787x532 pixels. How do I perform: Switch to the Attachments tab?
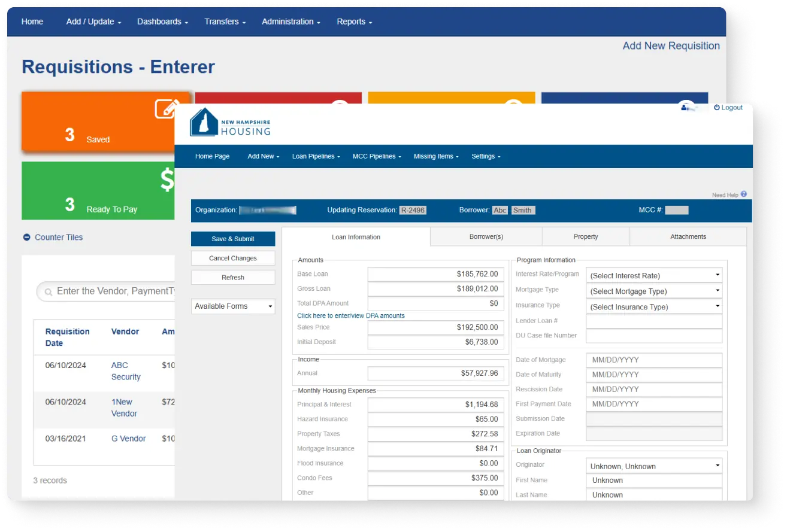tap(688, 236)
